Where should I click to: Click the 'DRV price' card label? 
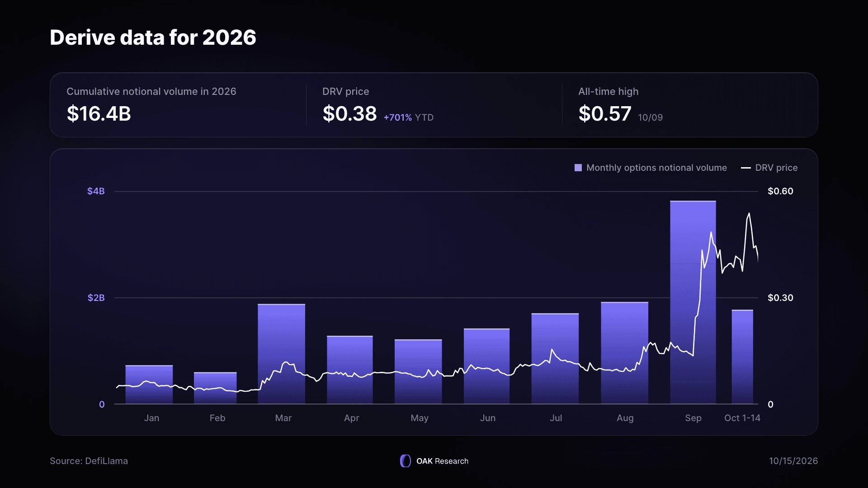[x=346, y=91]
